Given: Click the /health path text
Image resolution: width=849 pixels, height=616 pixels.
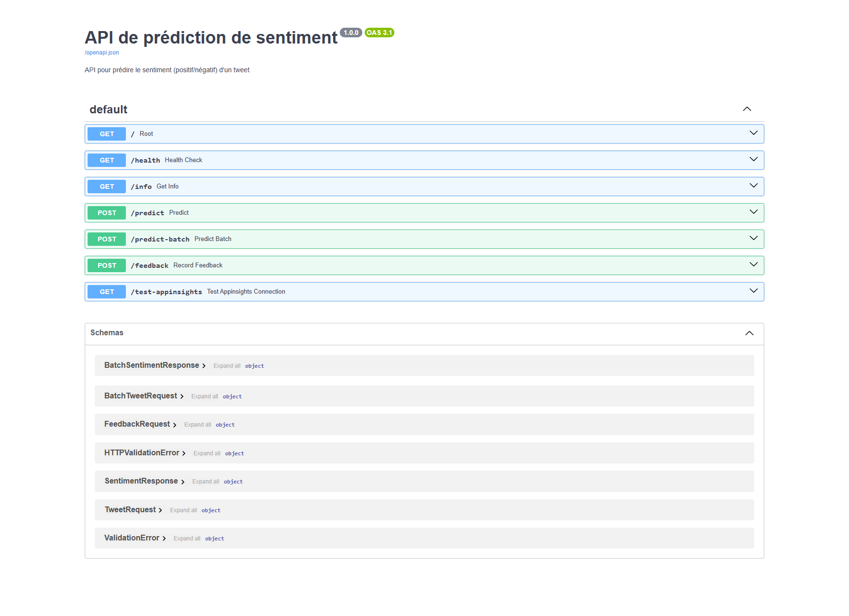Looking at the screenshot, I should click(x=145, y=160).
